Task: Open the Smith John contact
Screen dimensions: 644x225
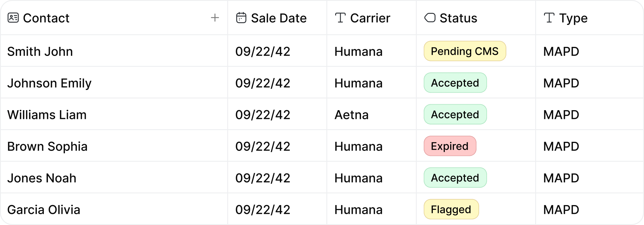Action: point(40,52)
